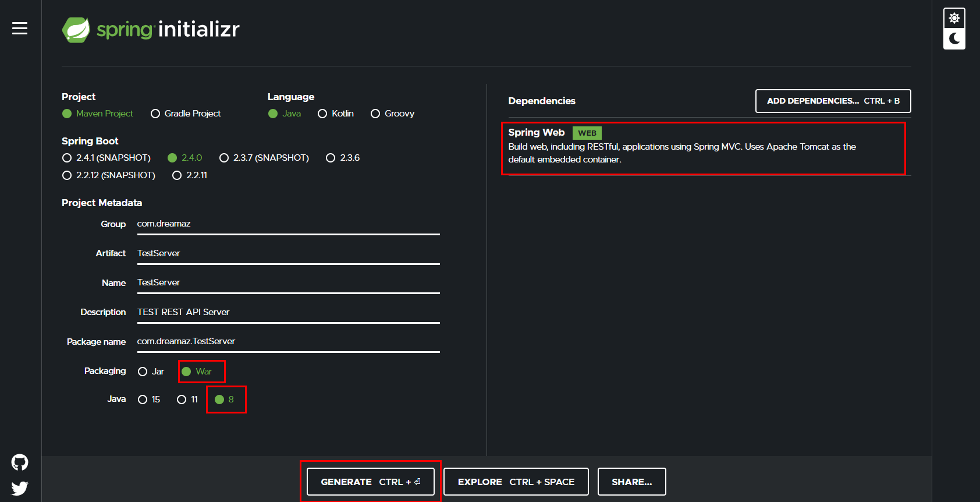
Task: Edit the Name field TestServer
Action: pos(289,282)
